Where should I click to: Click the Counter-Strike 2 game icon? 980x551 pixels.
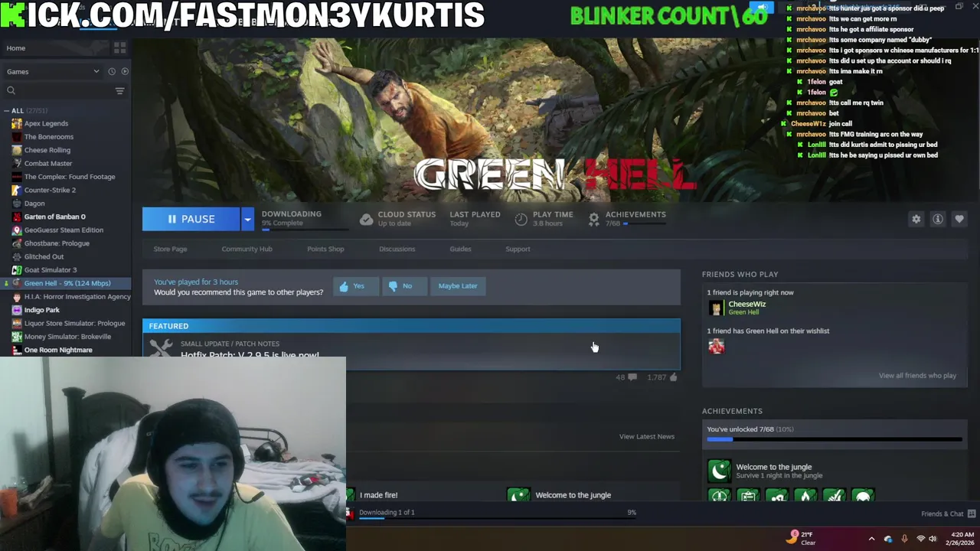[x=17, y=190]
